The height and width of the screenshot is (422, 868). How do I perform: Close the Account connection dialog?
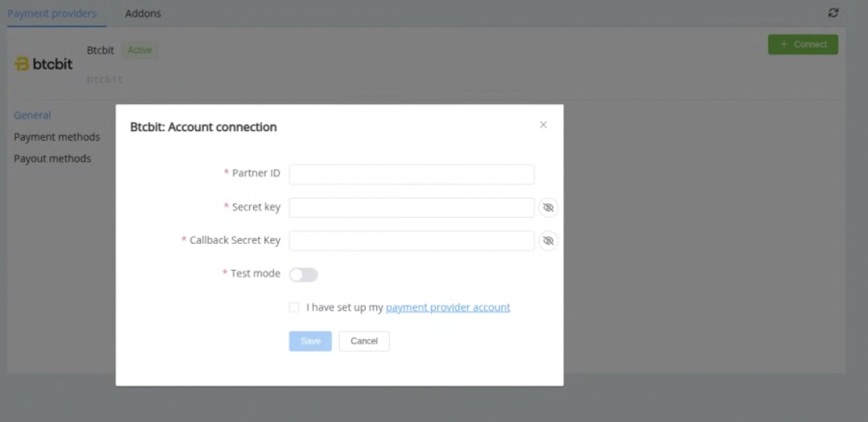(543, 125)
